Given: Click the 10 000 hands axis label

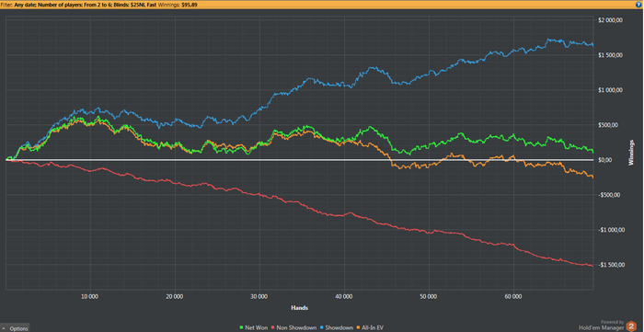Looking at the screenshot, I should (x=90, y=296).
